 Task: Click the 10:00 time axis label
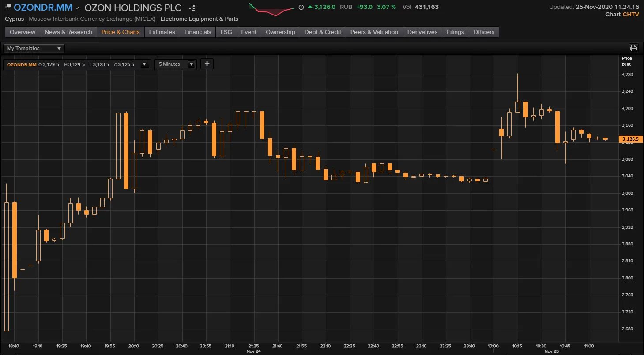tap(493, 346)
